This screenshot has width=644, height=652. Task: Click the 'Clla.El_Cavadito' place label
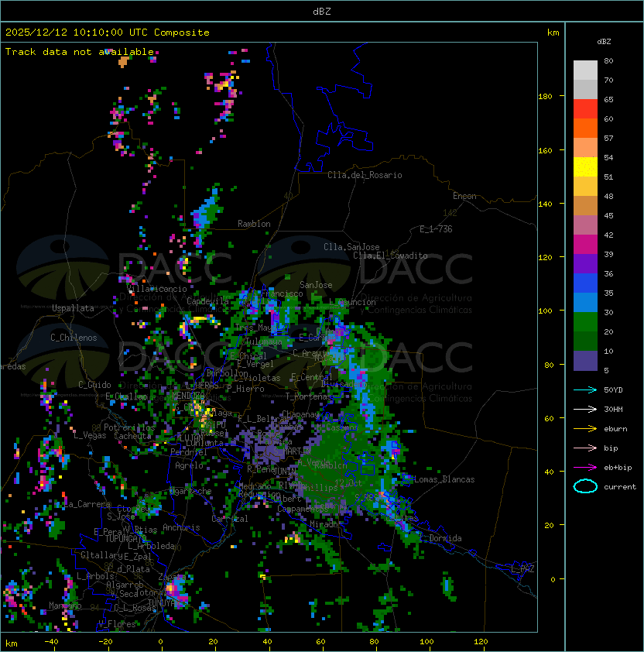point(390,256)
